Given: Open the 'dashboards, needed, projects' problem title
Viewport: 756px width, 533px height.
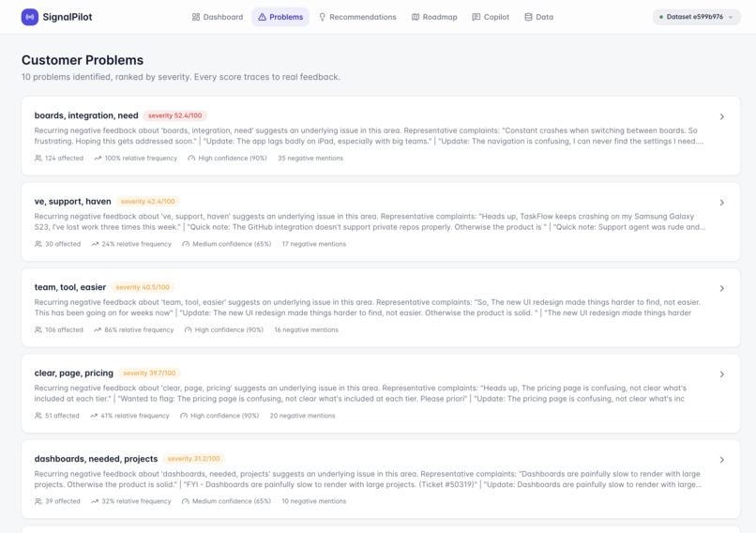Looking at the screenshot, I should (96, 459).
